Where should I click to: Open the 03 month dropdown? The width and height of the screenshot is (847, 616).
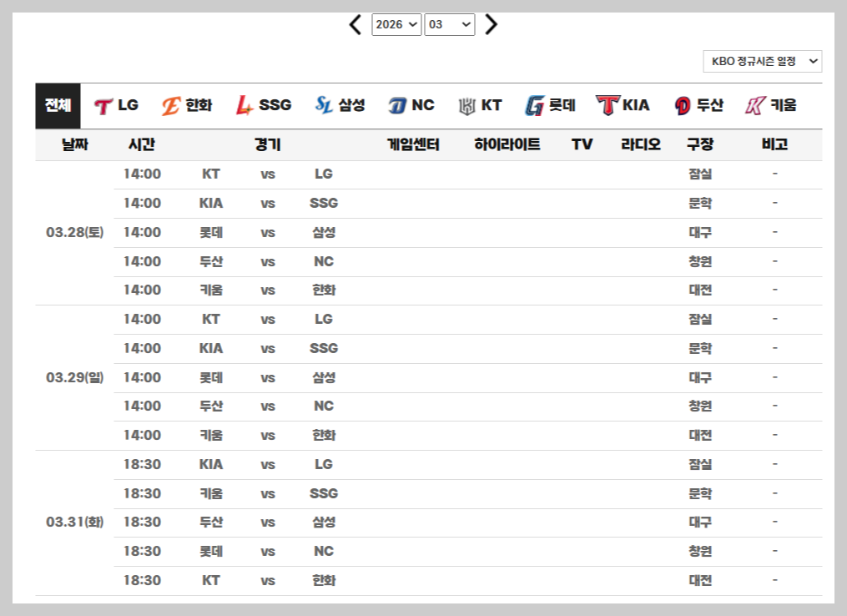(x=450, y=25)
